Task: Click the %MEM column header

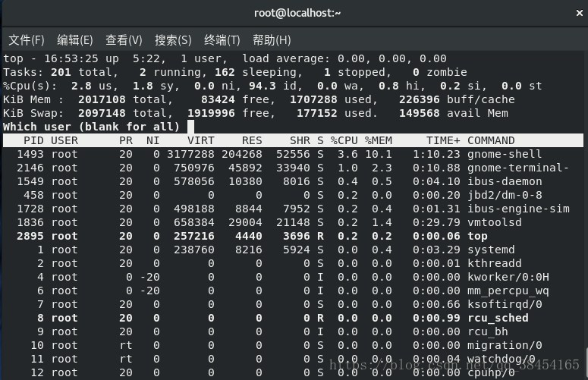Action: pos(378,140)
